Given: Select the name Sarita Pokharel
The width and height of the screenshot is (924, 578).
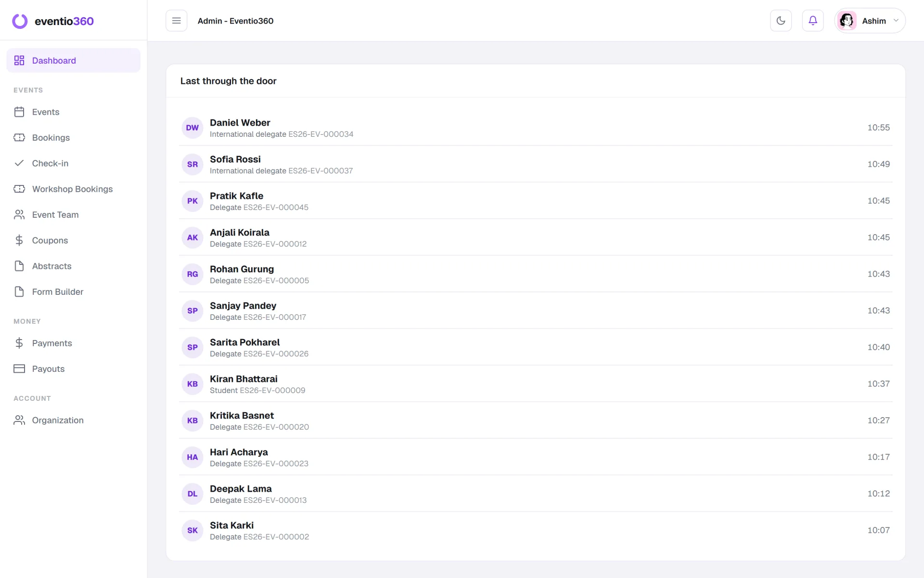Looking at the screenshot, I should [244, 342].
